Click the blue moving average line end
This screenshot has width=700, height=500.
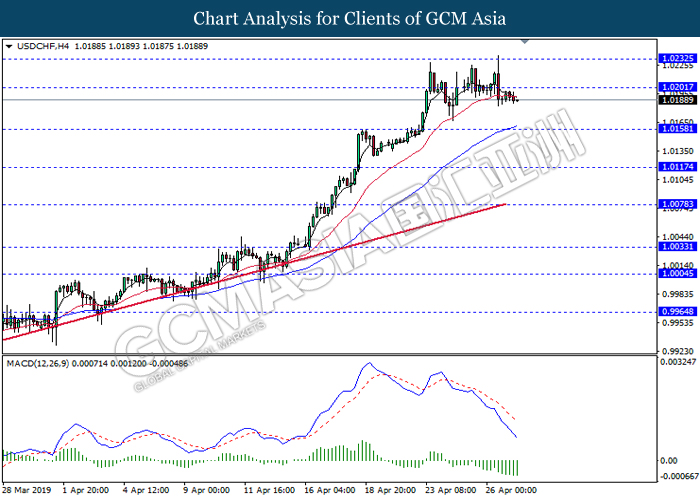click(516, 126)
